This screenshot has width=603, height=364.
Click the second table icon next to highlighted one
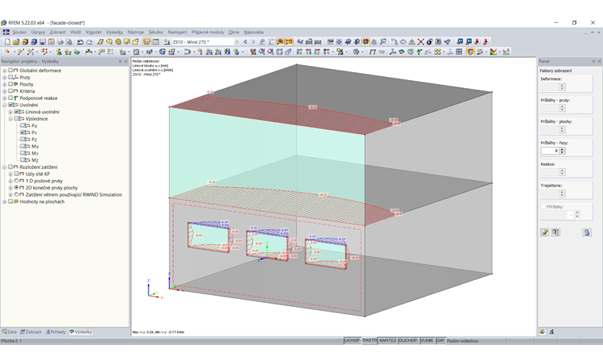click(x=156, y=42)
